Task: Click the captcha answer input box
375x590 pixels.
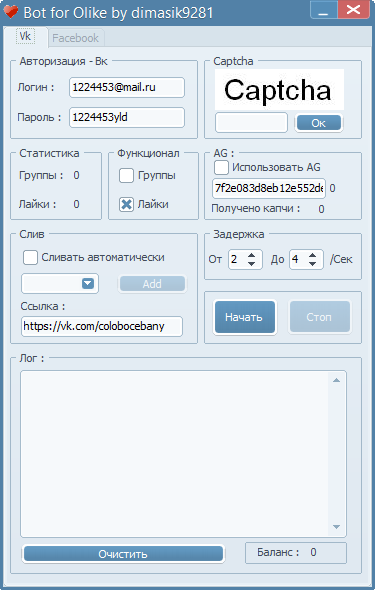Action: 251,123
